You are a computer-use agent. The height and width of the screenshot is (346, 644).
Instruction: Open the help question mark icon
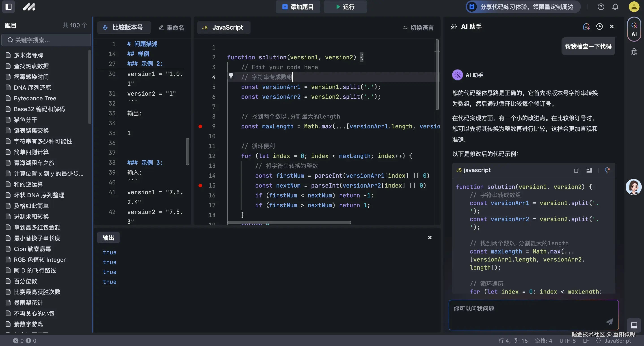point(601,7)
